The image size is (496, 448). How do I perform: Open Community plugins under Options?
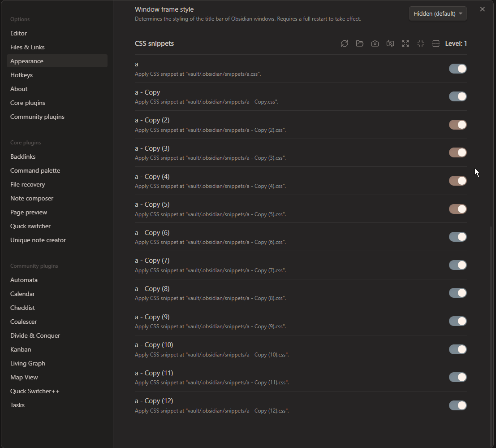tap(57, 117)
